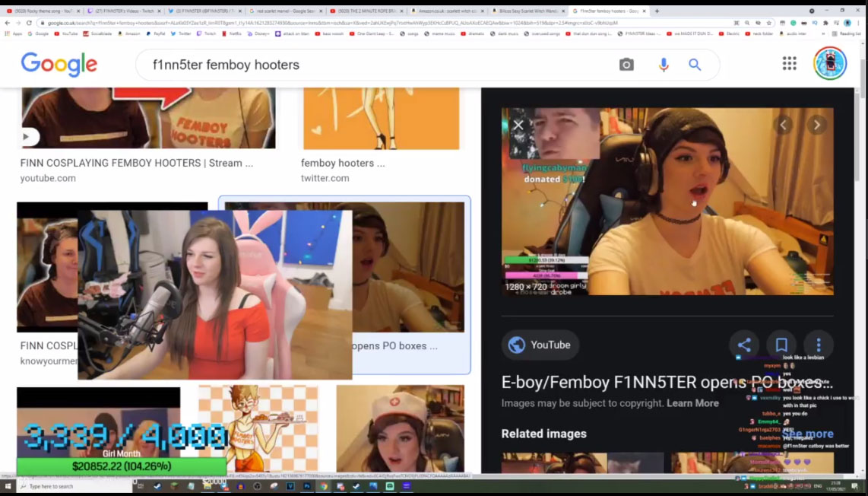Open search by image camera icon
Image resolution: width=868 pixels, height=496 pixels.
click(626, 65)
